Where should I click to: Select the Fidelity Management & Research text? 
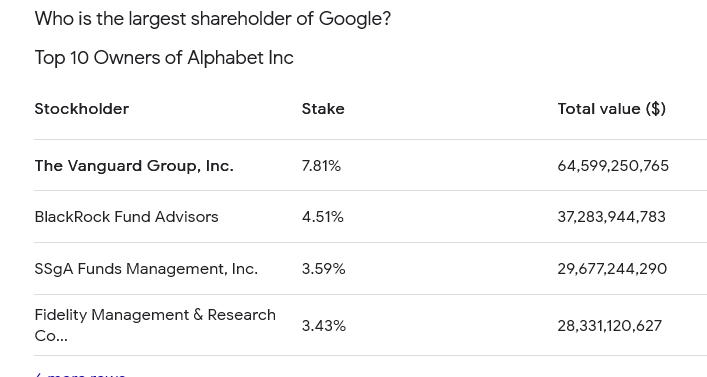[x=155, y=315]
